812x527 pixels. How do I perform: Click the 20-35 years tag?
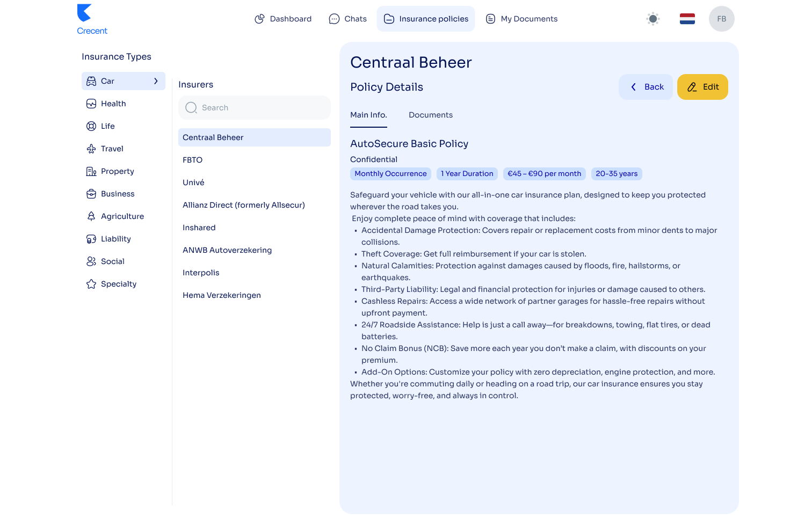point(617,174)
